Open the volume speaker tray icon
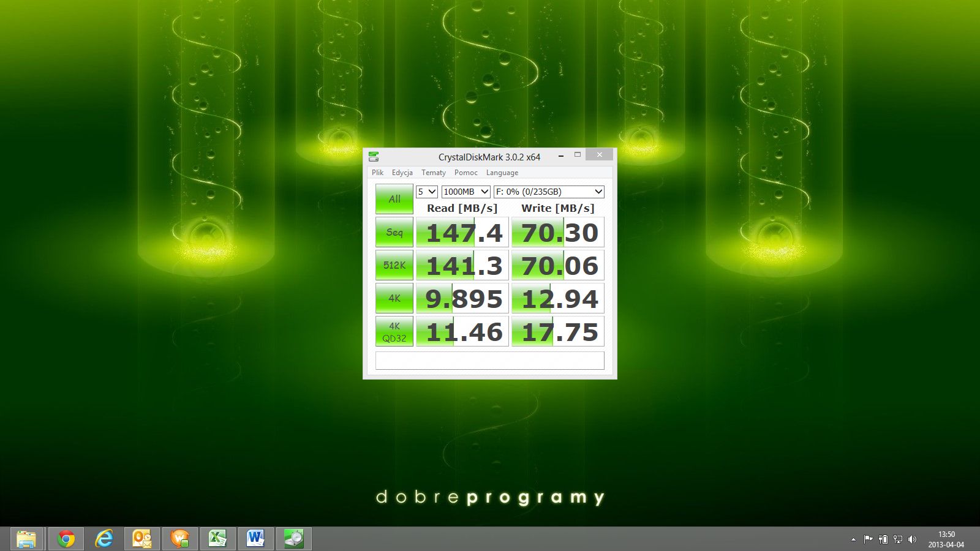 point(913,539)
